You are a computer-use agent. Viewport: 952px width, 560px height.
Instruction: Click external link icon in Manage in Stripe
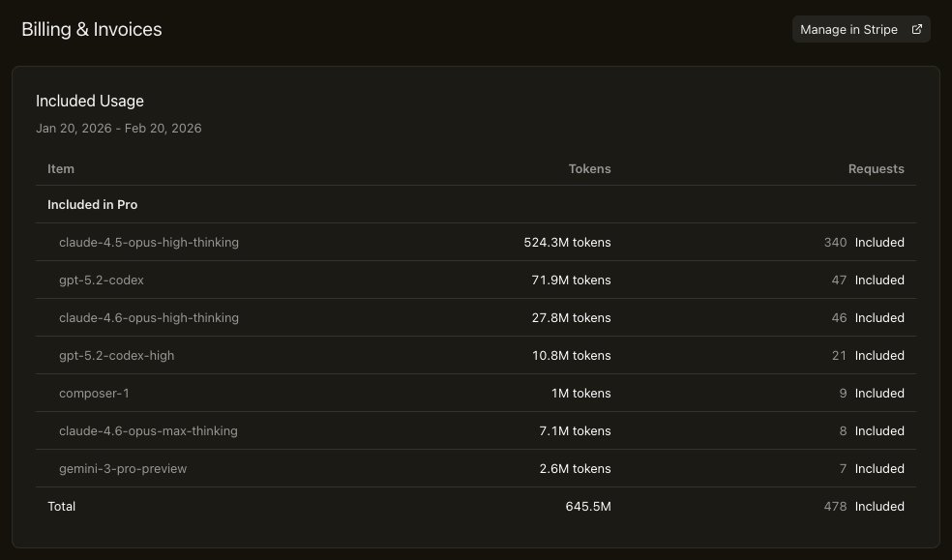pos(917,29)
